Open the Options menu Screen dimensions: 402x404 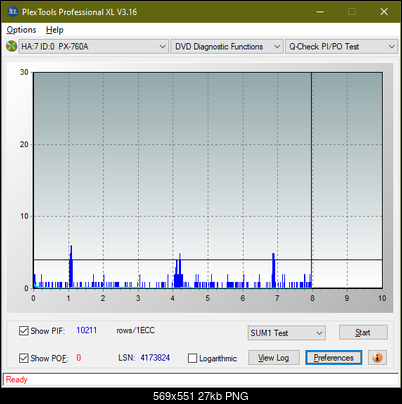pyautogui.click(x=21, y=30)
